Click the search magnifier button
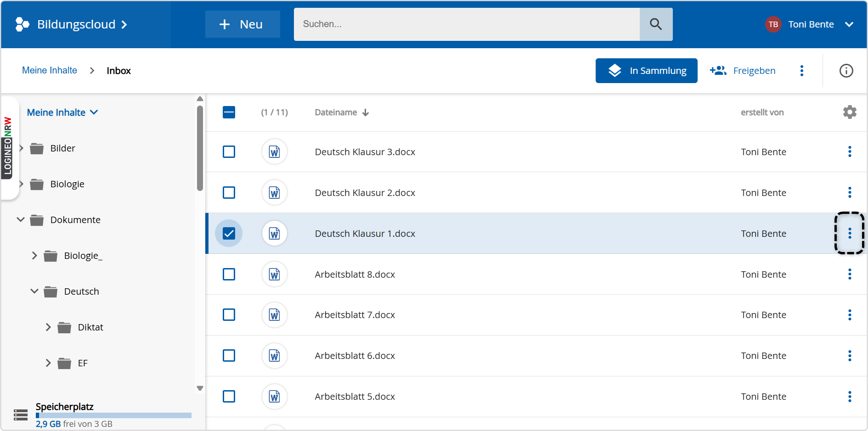This screenshot has height=431, width=868. pyautogui.click(x=656, y=24)
